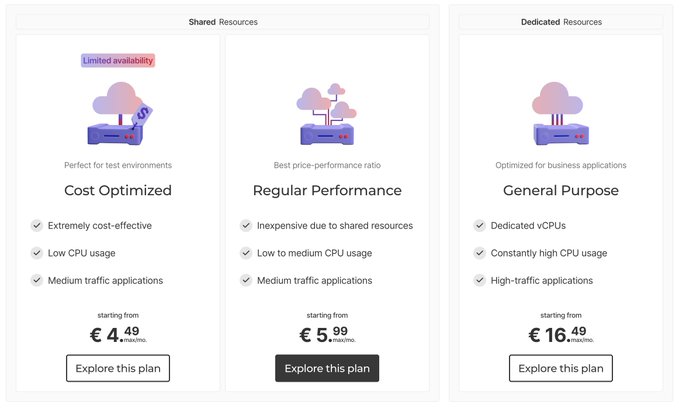Select the Shared Resources header tab
The height and width of the screenshot is (408, 679).
point(223,22)
